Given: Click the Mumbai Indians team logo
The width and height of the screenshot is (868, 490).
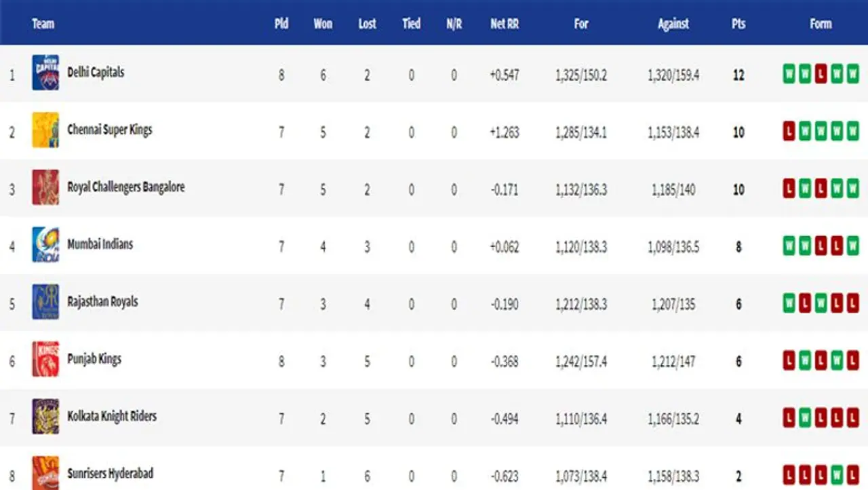Looking at the screenshot, I should (x=45, y=245).
